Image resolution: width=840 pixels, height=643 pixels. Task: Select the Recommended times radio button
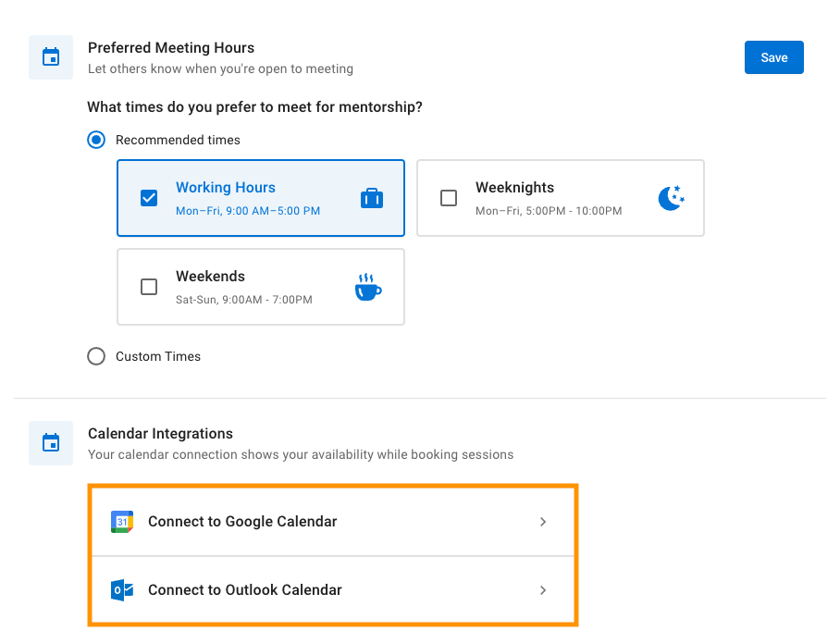(96, 140)
